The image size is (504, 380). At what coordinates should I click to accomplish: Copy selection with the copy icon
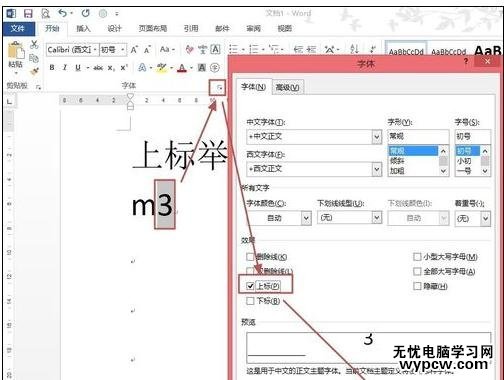[x=34, y=58]
